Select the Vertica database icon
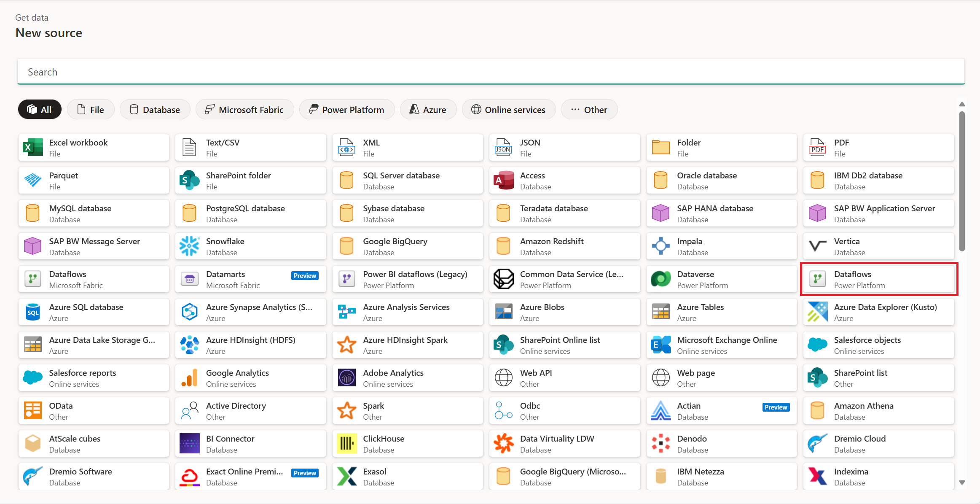Viewport: 980px width, 504px height. pyautogui.click(x=817, y=246)
